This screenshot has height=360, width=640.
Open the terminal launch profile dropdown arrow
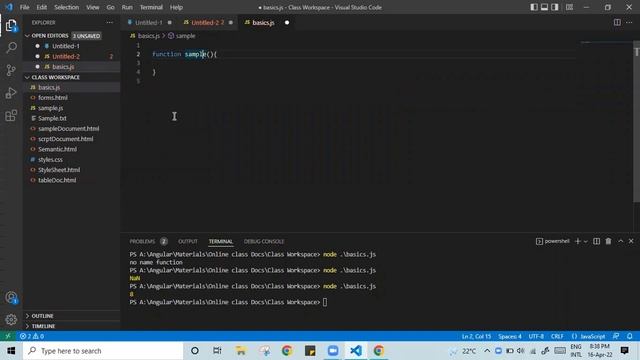[586, 242]
